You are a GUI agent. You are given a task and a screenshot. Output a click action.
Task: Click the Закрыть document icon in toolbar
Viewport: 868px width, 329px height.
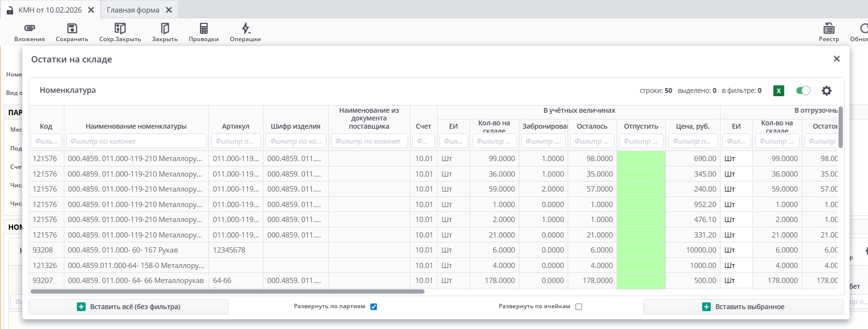[x=165, y=29]
